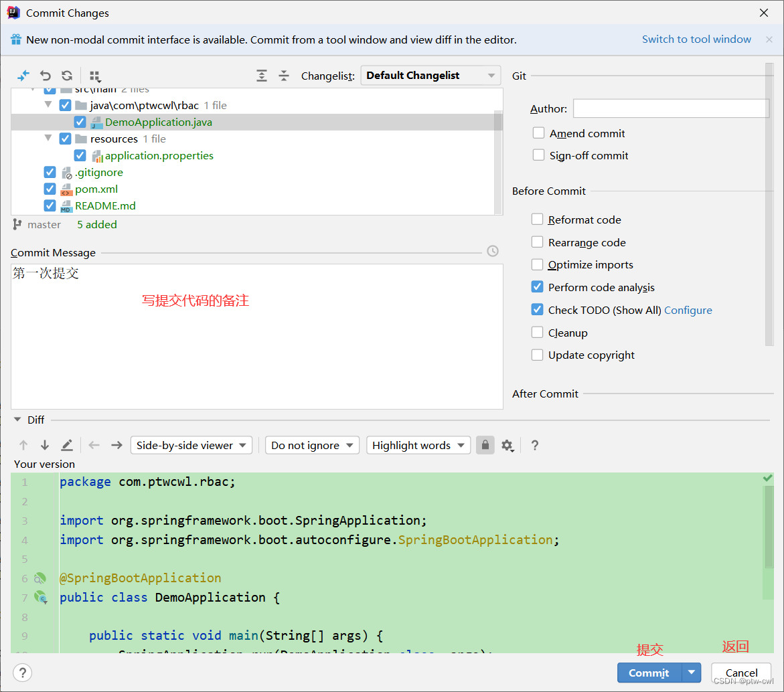
Task: Enable Amend commit checkbox
Action: pyautogui.click(x=538, y=133)
